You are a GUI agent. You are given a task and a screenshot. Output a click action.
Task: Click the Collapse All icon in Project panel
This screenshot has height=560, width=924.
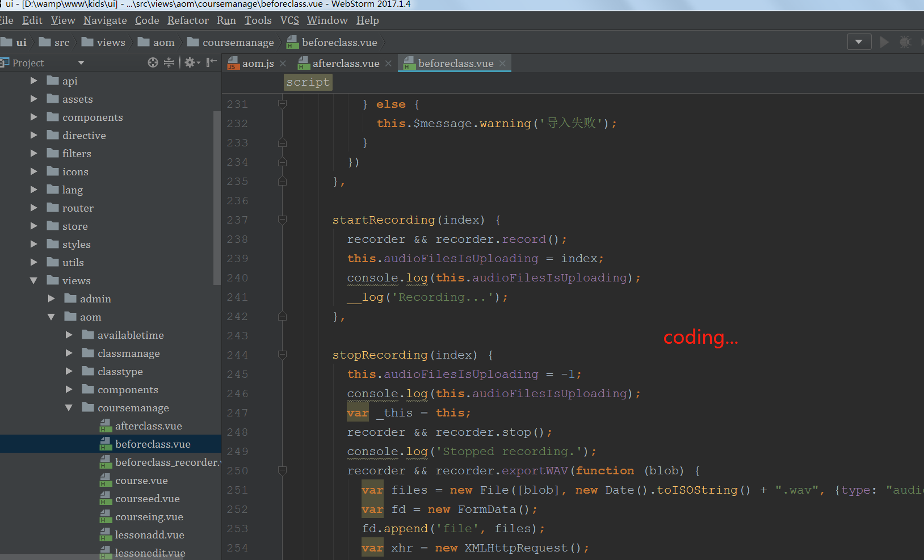(169, 62)
